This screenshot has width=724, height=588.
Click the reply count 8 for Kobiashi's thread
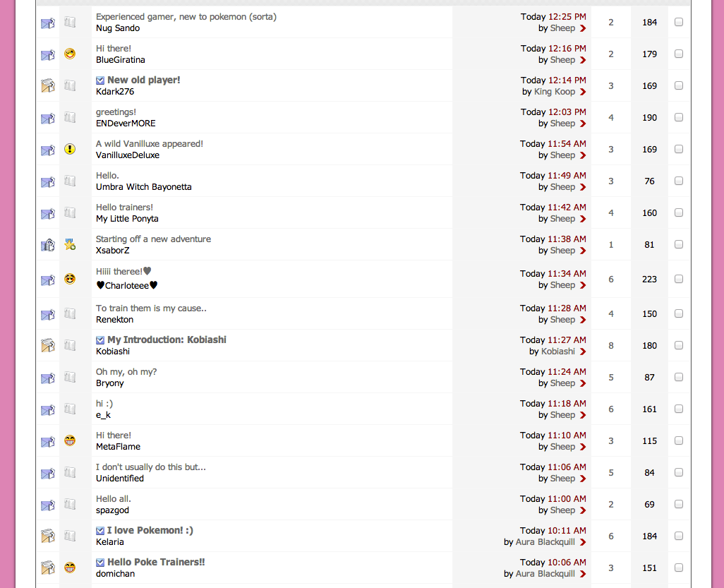pyautogui.click(x=611, y=346)
